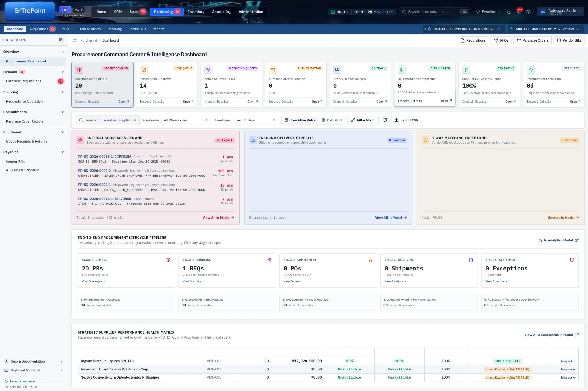Collapse the Overview sidebar section
Viewport: 588px width, 391px height.
33,52
